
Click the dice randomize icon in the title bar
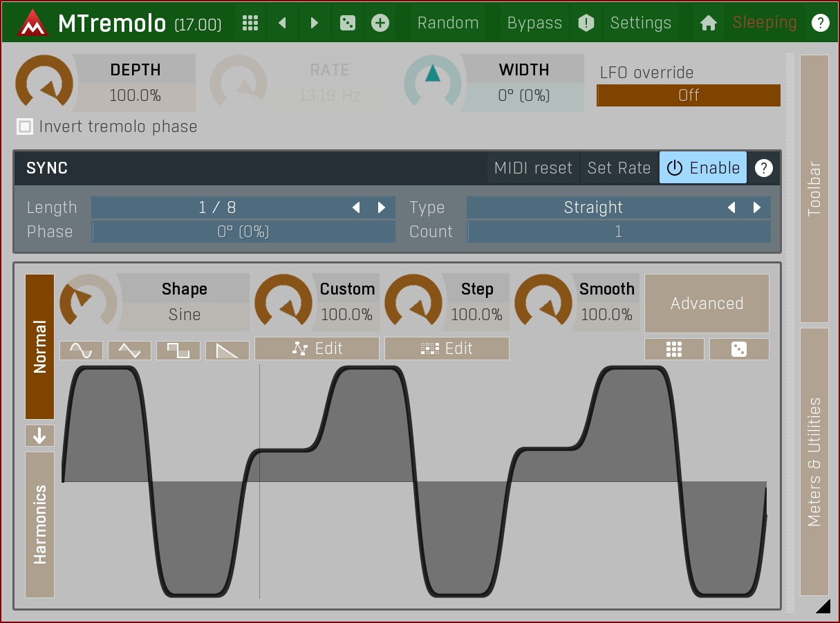(x=347, y=23)
